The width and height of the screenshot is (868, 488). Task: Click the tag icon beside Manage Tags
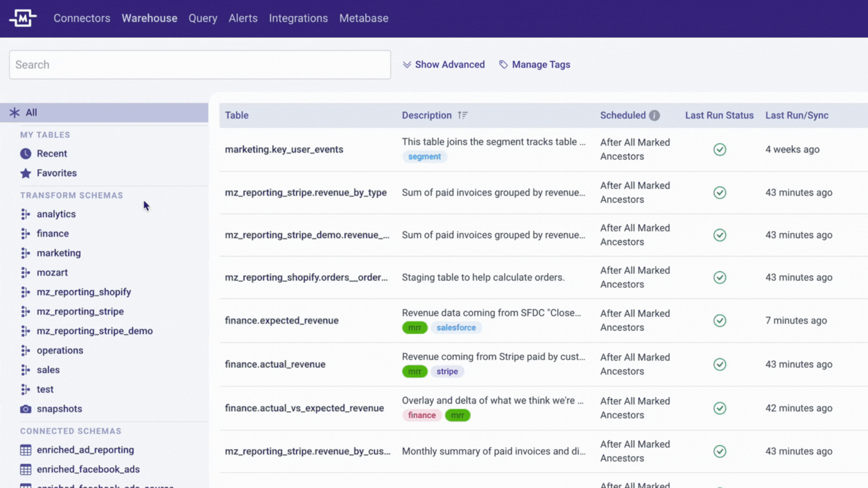(504, 65)
